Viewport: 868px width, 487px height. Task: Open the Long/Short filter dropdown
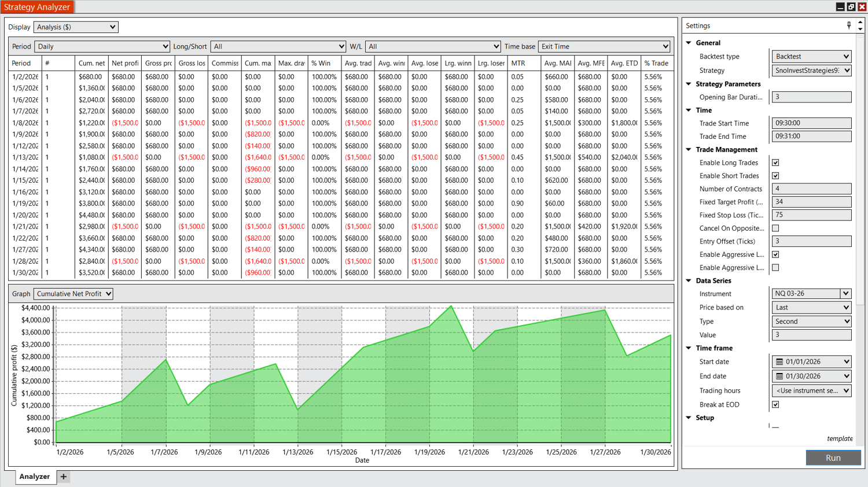278,46
